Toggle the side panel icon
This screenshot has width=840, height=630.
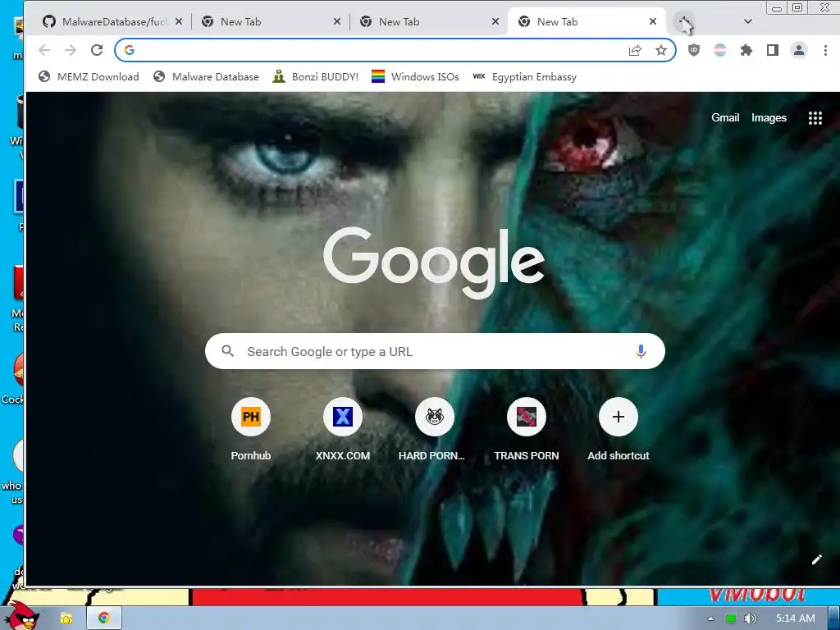coord(773,50)
